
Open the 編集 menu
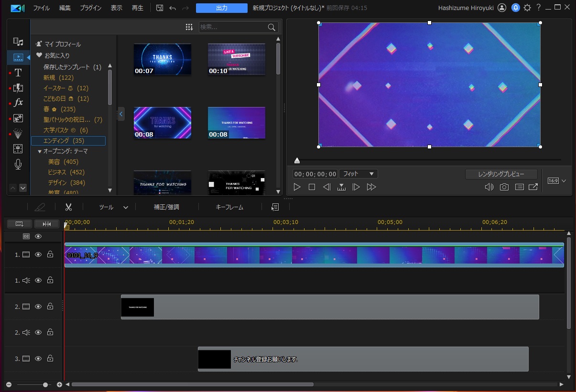(x=65, y=8)
